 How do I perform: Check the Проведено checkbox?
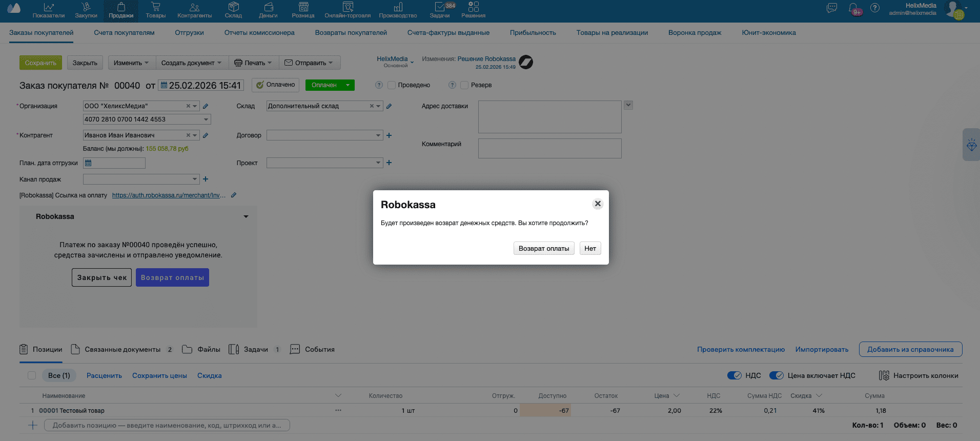[x=392, y=85]
